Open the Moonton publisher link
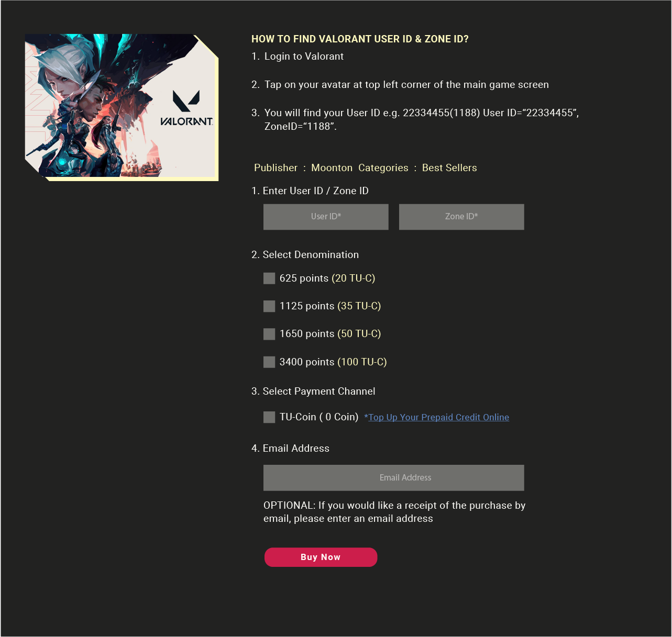This screenshot has width=672, height=637. (332, 168)
